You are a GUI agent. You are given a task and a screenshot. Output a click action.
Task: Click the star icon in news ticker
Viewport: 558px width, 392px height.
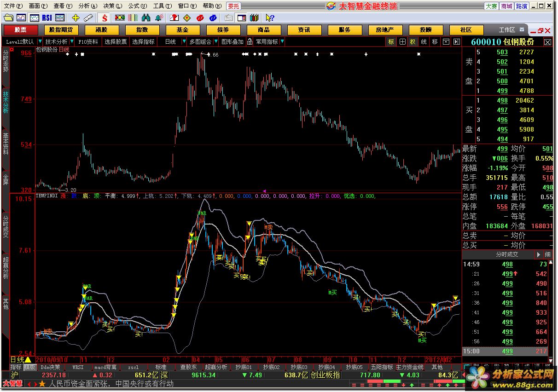42,384
